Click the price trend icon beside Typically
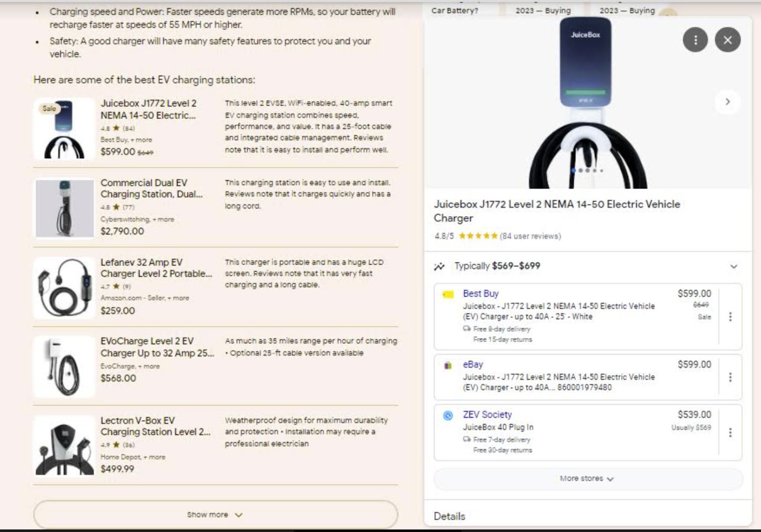Screen dimensions: 761x532 pos(439,266)
